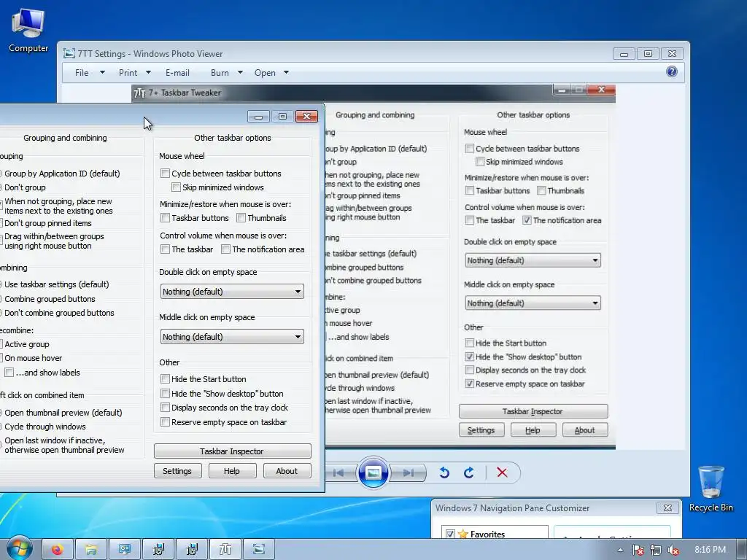The image size is (747, 560).
Task: Open Double click on empty space dropdown
Action: click(232, 292)
